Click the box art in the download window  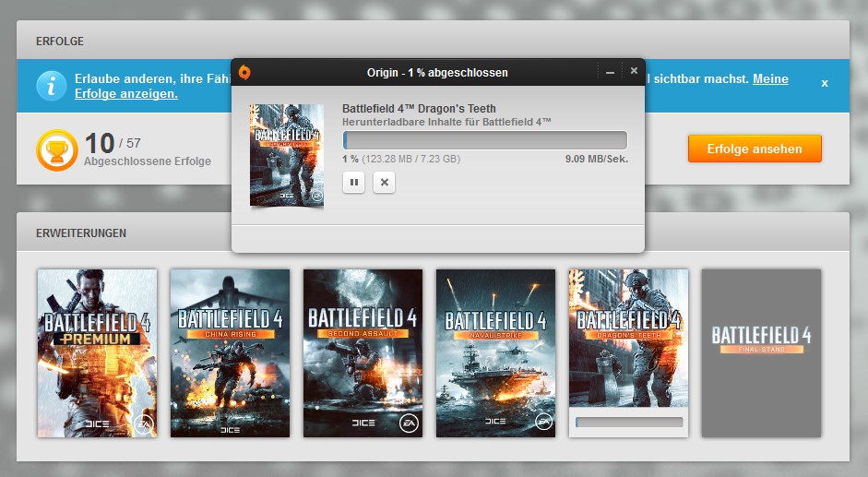pos(287,154)
